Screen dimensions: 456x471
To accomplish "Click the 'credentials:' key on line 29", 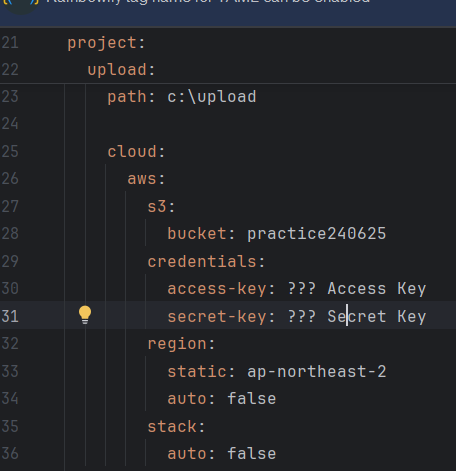I will [x=206, y=261].
